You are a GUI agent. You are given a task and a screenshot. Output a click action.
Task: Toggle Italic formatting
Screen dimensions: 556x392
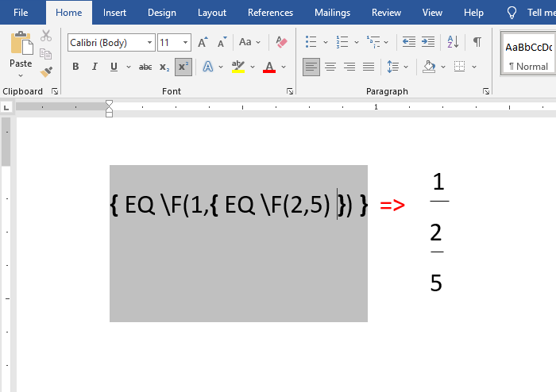coord(95,67)
